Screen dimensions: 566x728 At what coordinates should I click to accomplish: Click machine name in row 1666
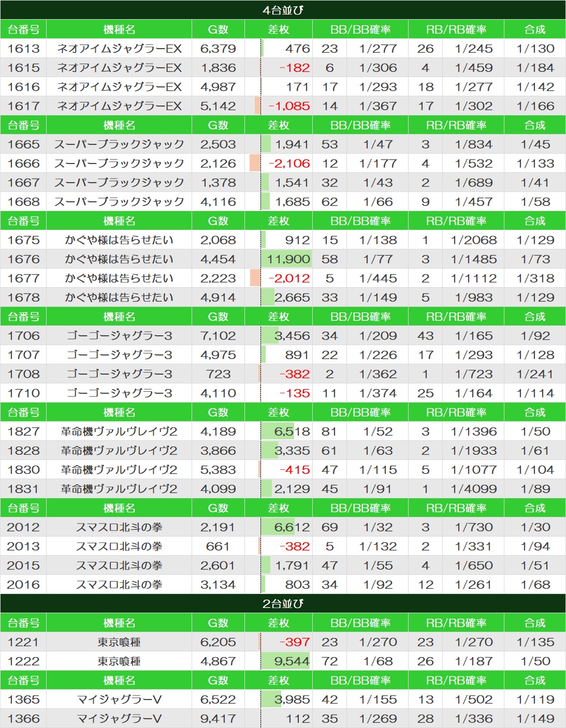pyautogui.click(x=119, y=164)
